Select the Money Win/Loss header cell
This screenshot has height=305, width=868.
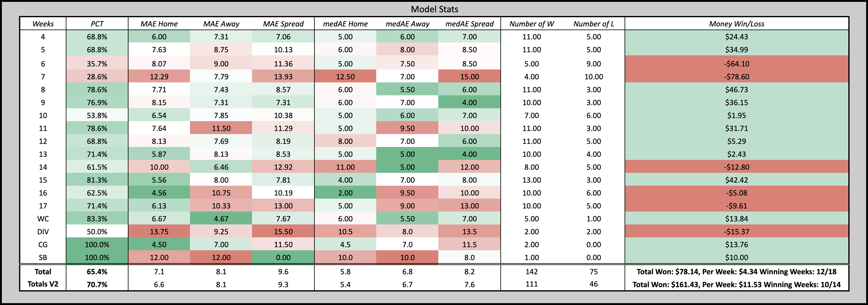pos(736,24)
